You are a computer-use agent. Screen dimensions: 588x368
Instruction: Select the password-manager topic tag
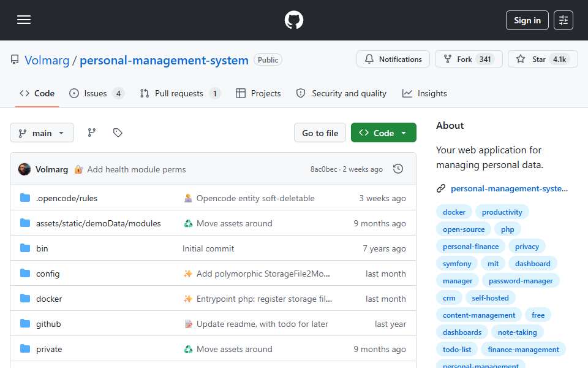pos(521,281)
